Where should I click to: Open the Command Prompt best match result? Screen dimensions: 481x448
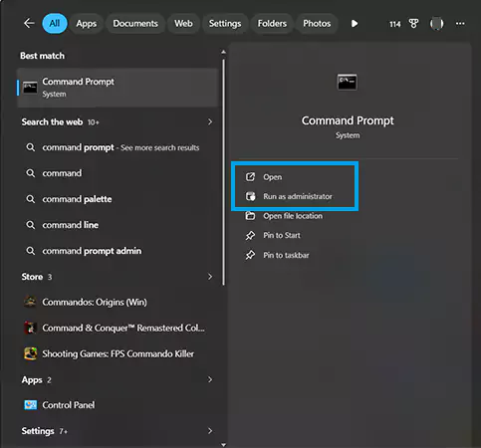(x=118, y=88)
